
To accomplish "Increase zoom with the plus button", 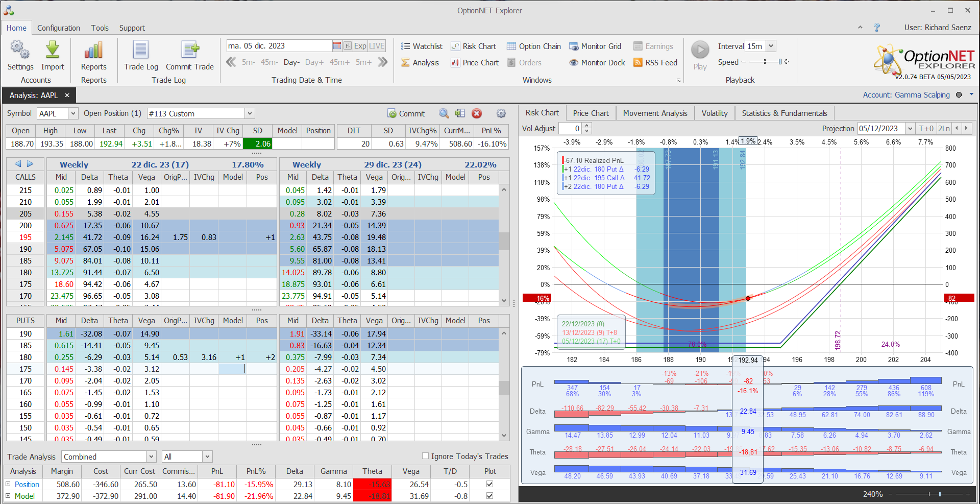I will click(x=968, y=494).
